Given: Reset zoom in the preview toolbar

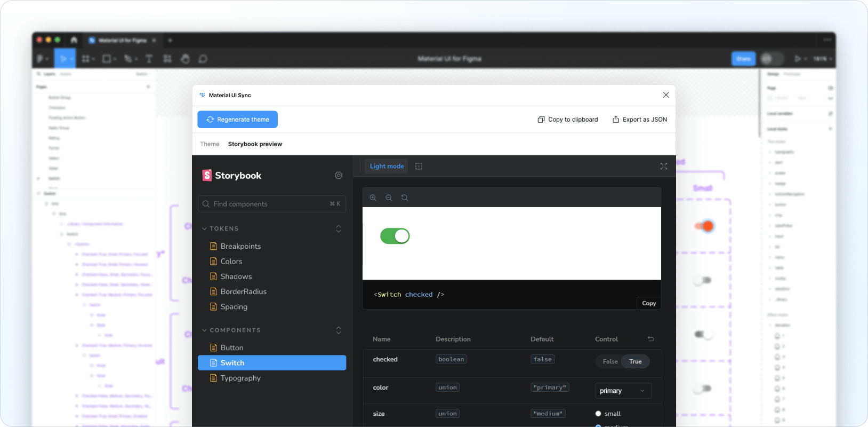Looking at the screenshot, I should [x=405, y=197].
